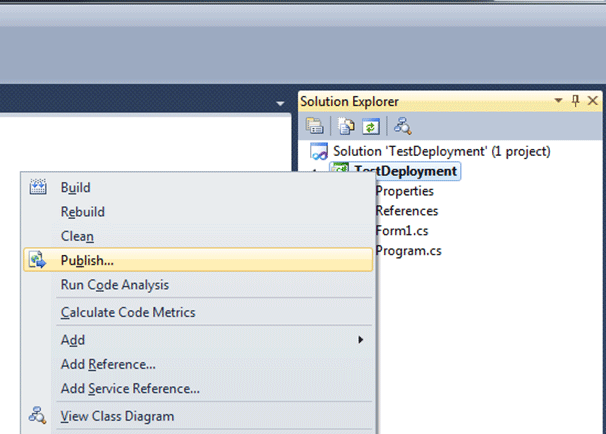
Task: Click View Class Diagram icon in Solution Explorer toolbar
Action: click(403, 126)
